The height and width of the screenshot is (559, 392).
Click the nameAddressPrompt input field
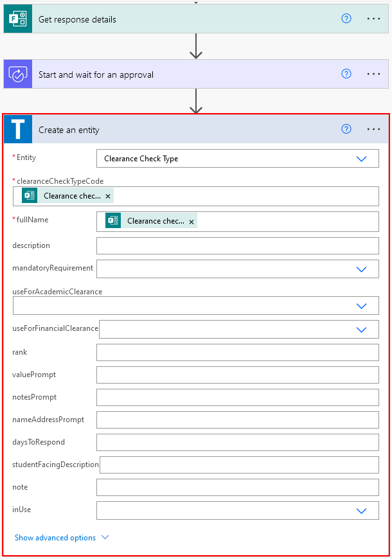[x=238, y=420]
